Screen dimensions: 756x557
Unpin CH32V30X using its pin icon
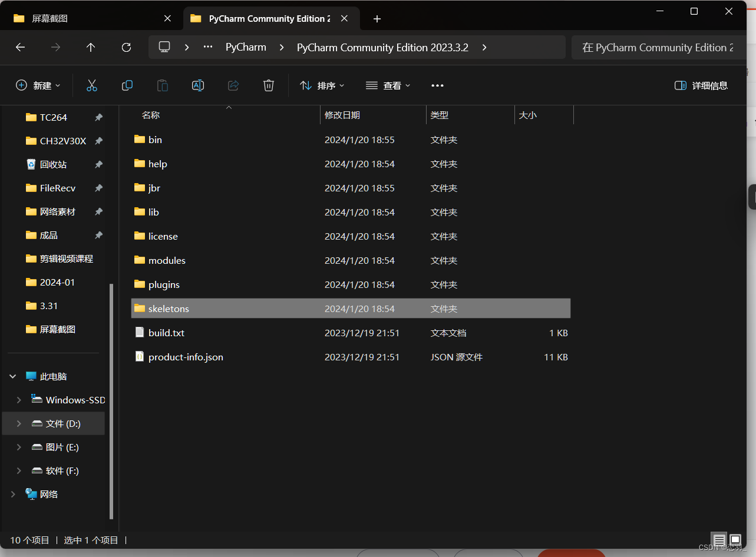coord(98,141)
